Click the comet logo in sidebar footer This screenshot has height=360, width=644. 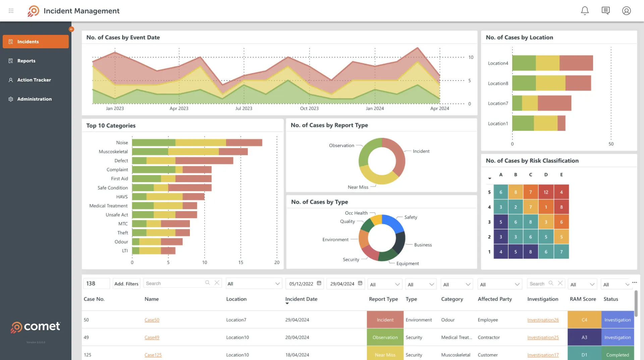click(x=36, y=327)
